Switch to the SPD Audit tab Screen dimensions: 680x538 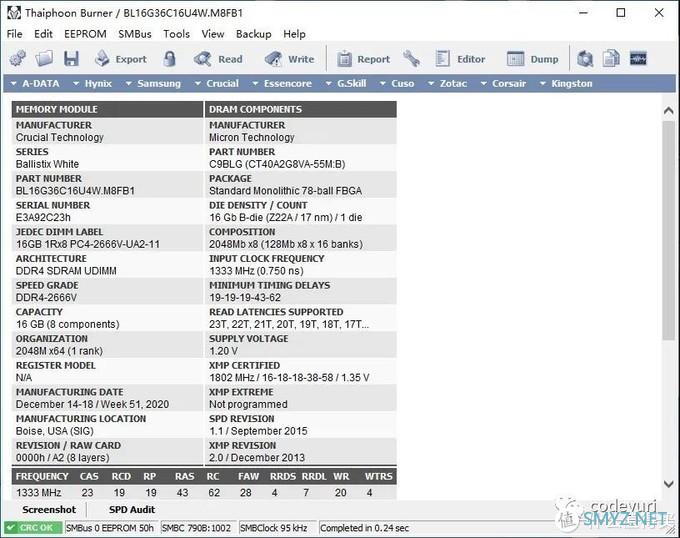tap(132, 510)
